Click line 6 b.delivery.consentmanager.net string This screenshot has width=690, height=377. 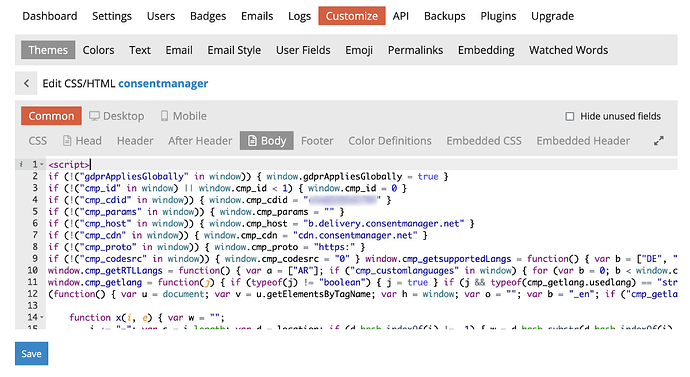pos(383,223)
